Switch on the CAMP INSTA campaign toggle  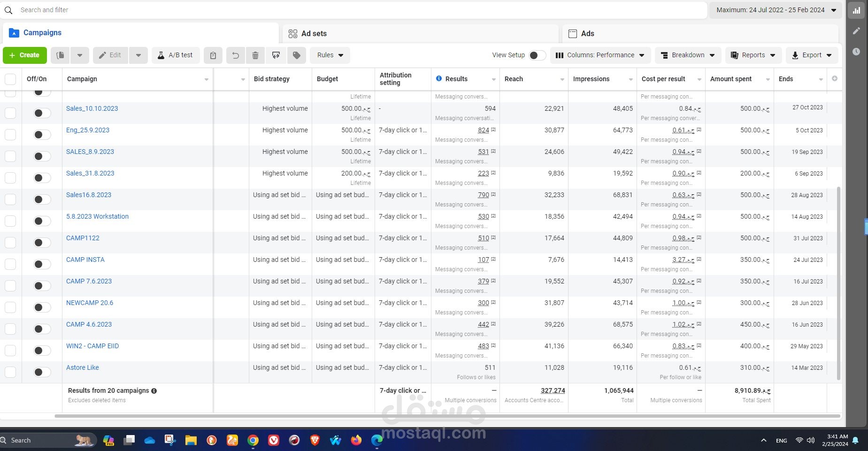42,264
